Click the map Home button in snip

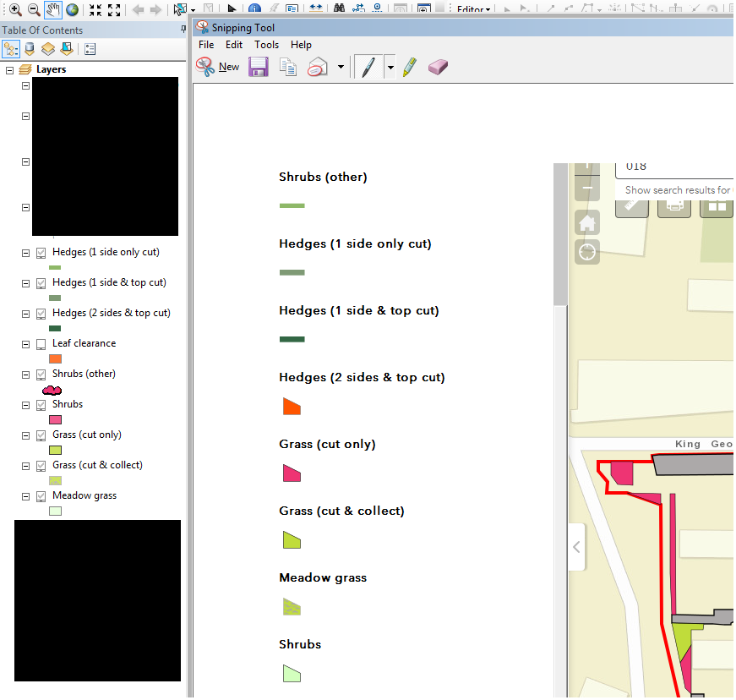pos(587,223)
